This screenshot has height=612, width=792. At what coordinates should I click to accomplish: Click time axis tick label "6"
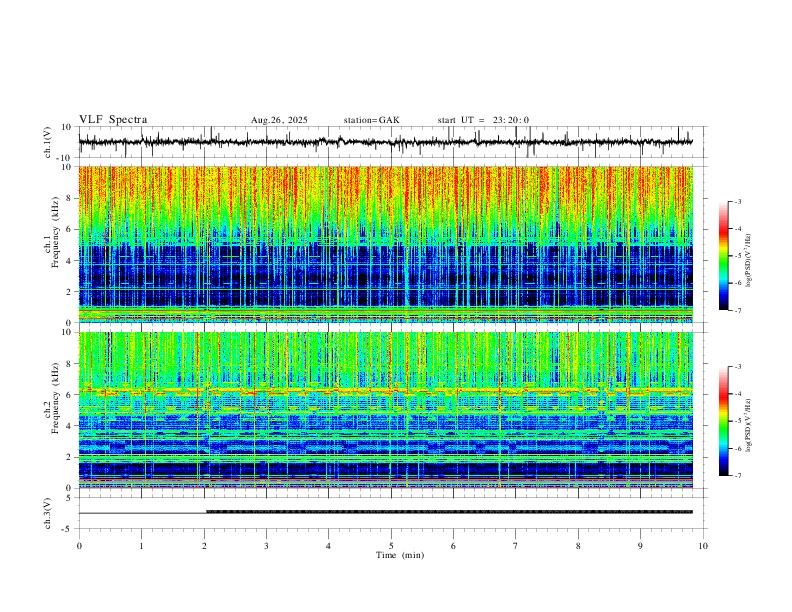(453, 546)
